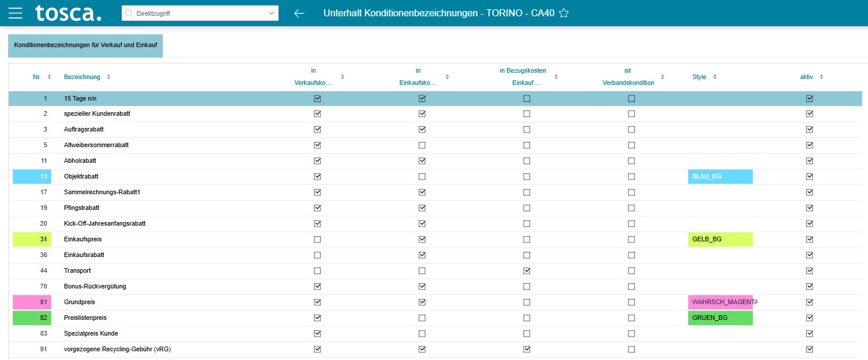The height and width of the screenshot is (360, 868).
Task: Sort the in Bezugskosten Einkauf column
Action: point(556,77)
